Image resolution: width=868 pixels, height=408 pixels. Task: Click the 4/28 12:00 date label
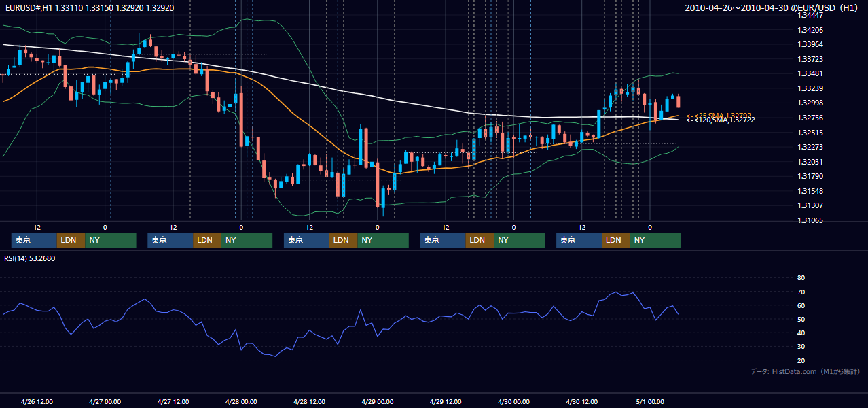point(309,401)
